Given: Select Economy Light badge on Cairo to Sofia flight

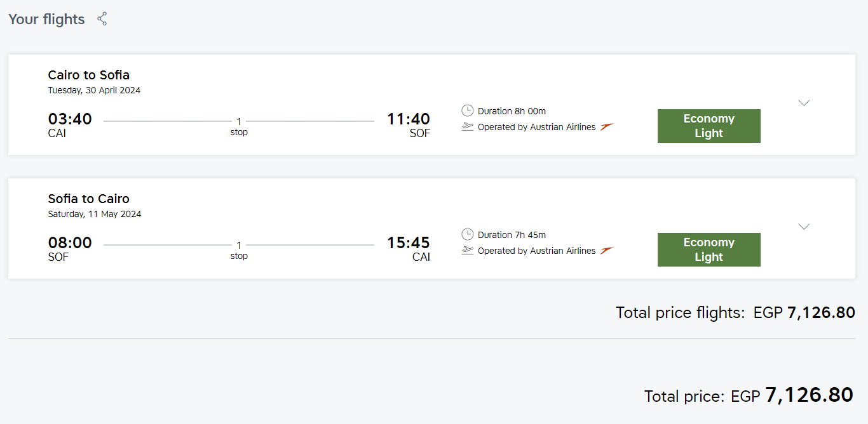Looking at the screenshot, I should coord(709,126).
